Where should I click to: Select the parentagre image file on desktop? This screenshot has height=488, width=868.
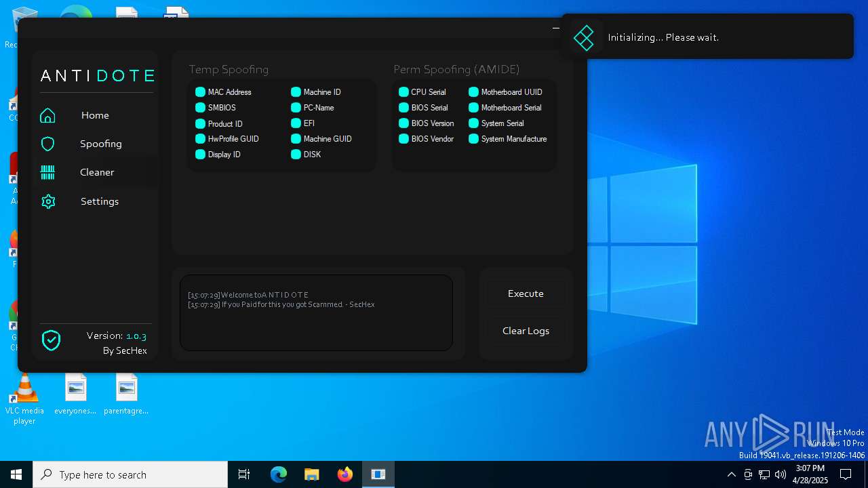[126, 394]
